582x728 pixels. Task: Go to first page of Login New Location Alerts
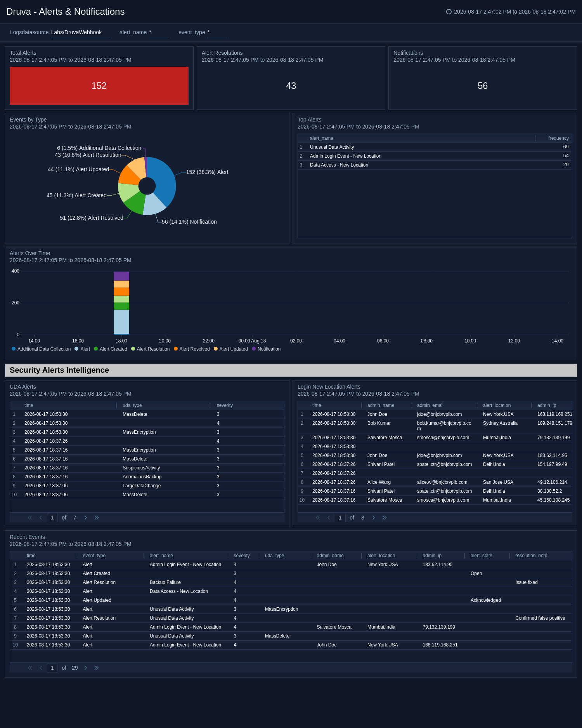point(318,518)
